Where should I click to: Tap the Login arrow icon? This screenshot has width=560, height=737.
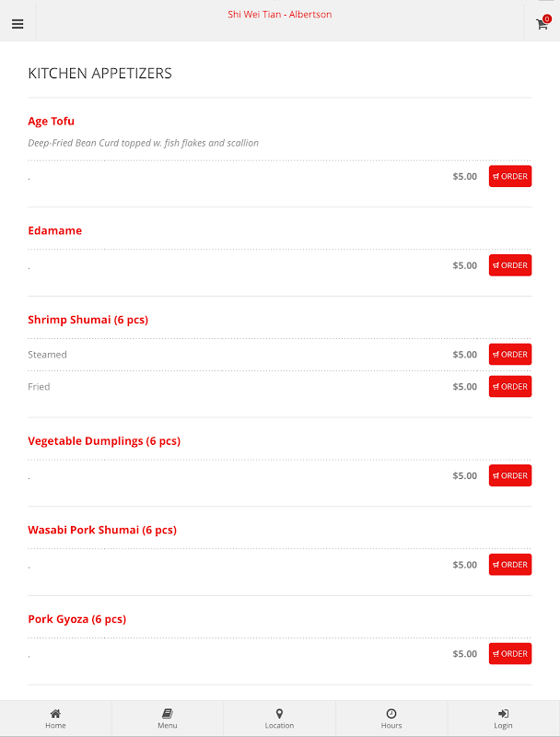point(503,714)
